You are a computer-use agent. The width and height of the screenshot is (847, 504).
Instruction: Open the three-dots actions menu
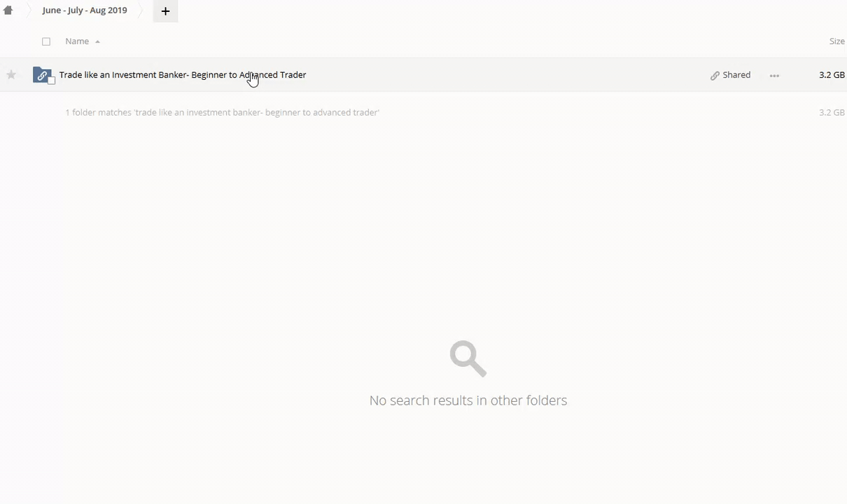point(774,76)
